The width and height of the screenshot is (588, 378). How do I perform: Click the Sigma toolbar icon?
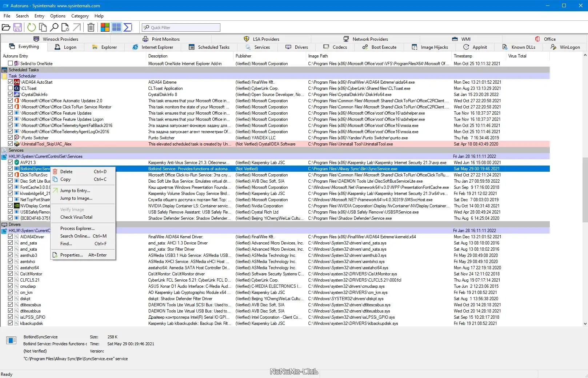coord(128,27)
